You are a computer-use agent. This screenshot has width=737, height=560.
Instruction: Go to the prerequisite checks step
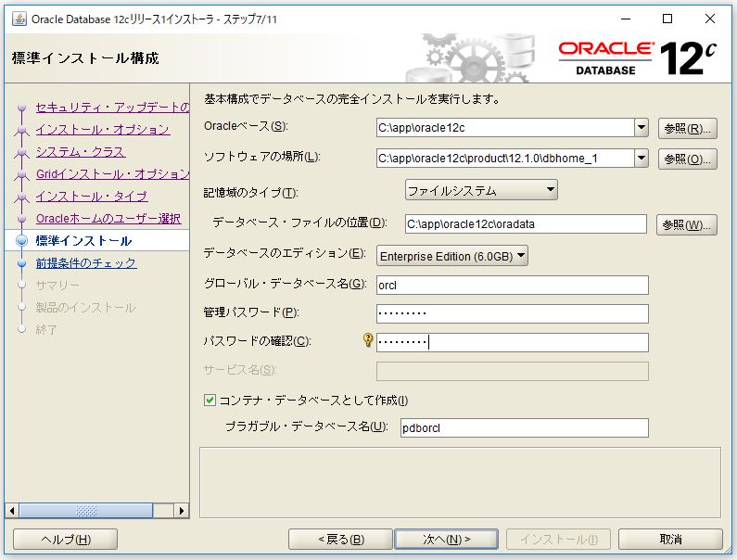click(86, 263)
